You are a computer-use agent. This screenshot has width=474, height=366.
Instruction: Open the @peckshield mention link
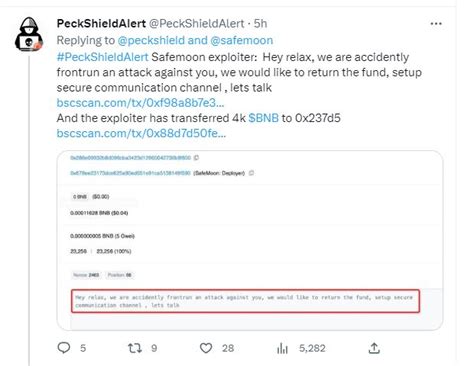point(151,40)
